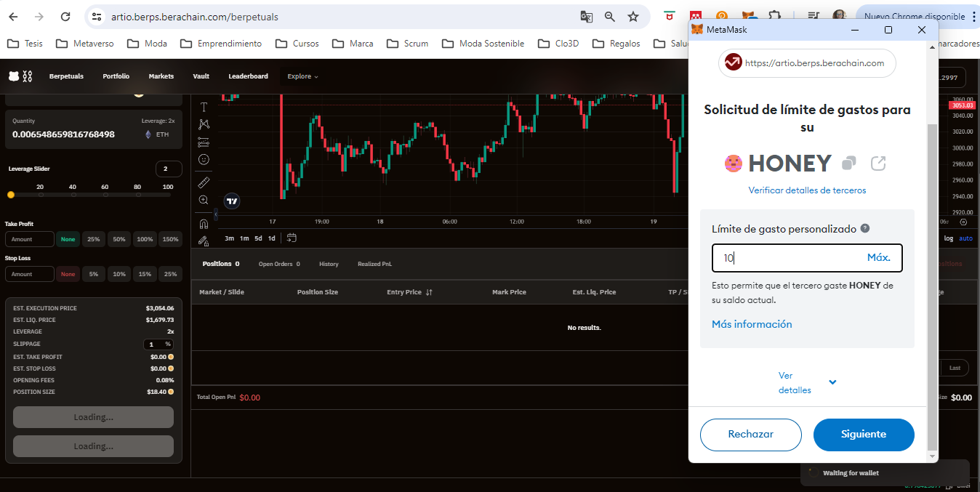Set Take Profit to 50%
This screenshot has height=492, width=980.
[119, 239]
